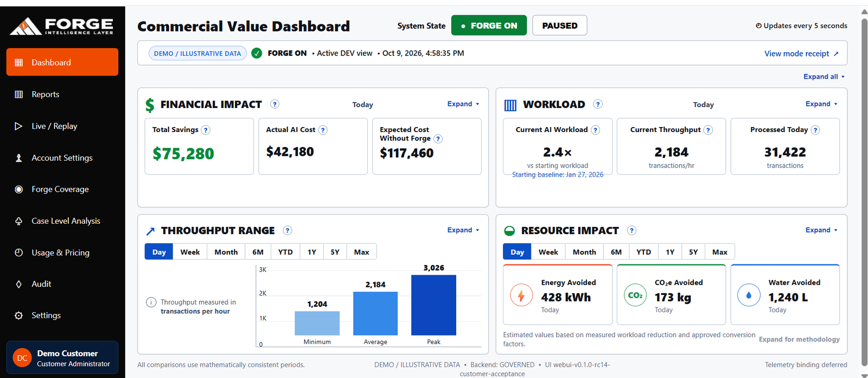Click the Updates every 5 seconds indicator
Screen dimensions: 868x378
pos(801,26)
